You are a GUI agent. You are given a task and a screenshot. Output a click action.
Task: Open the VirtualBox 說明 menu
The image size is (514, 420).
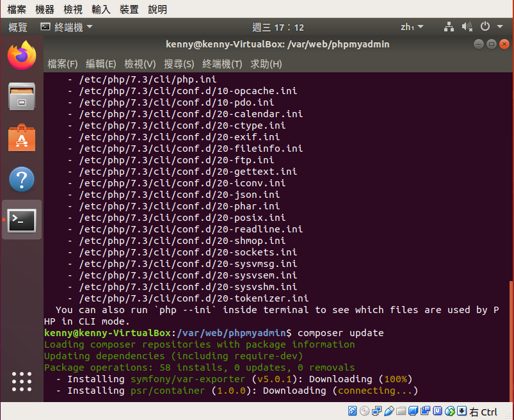click(x=157, y=9)
